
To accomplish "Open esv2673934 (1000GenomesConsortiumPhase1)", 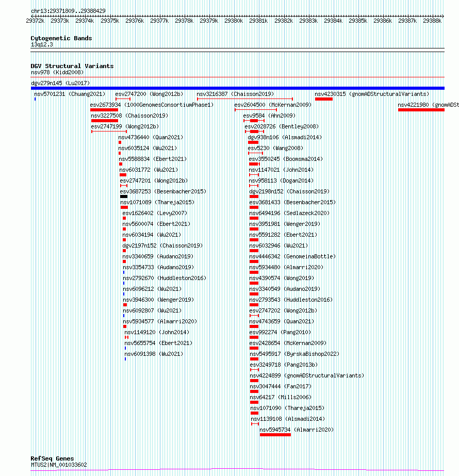I will pyautogui.click(x=152, y=105).
